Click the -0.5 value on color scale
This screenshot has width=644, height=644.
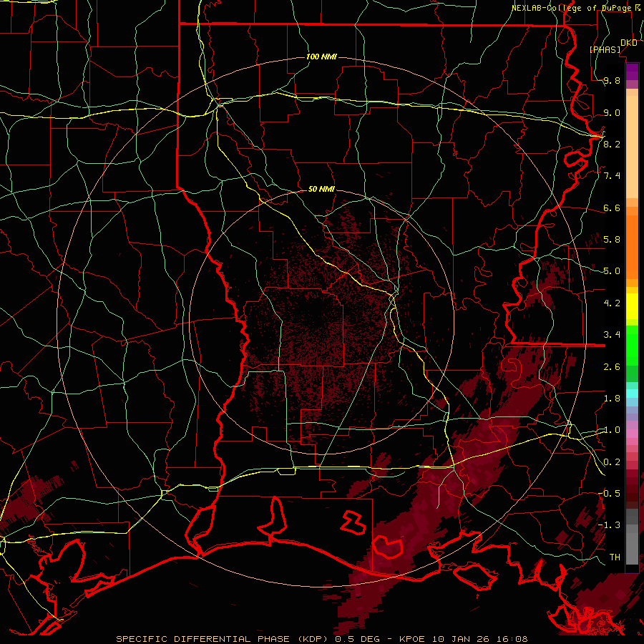(x=609, y=494)
